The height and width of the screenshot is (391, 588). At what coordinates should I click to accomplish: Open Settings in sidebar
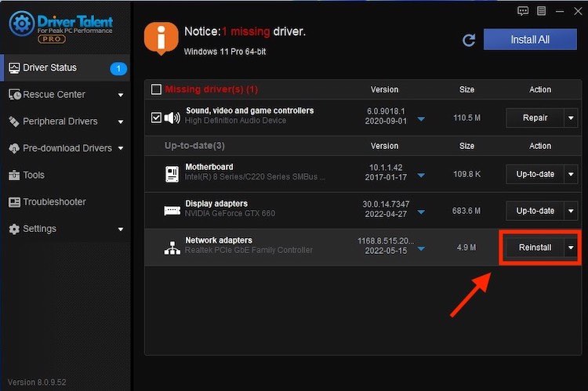coord(65,229)
